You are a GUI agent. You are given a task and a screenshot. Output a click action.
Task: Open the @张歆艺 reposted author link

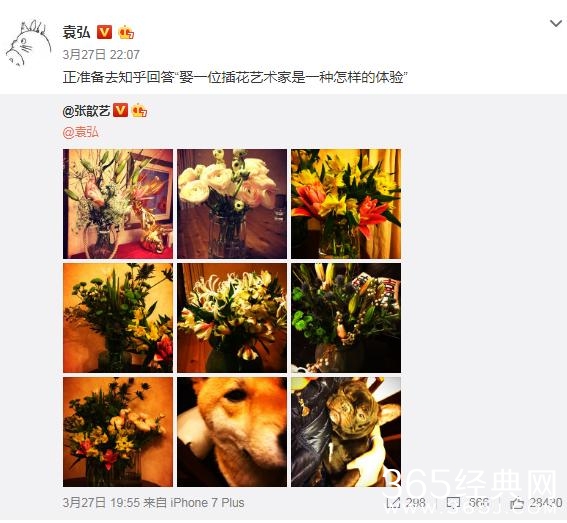pos(86,110)
